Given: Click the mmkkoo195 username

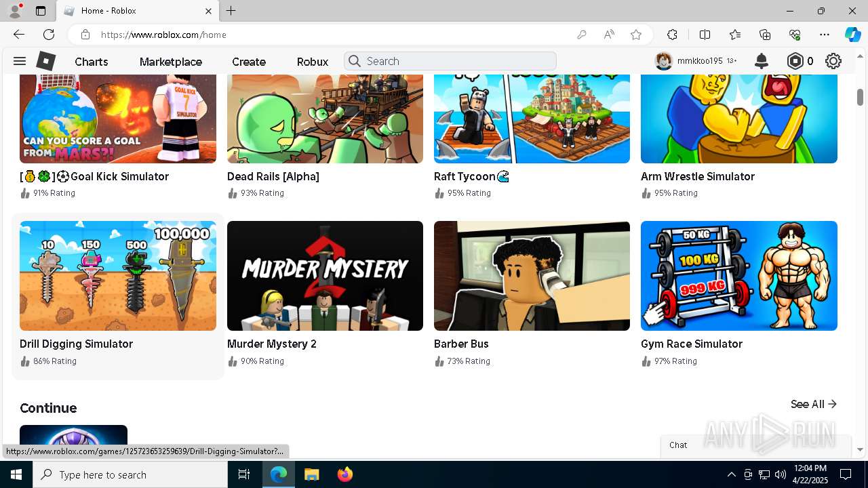Looking at the screenshot, I should (700, 61).
